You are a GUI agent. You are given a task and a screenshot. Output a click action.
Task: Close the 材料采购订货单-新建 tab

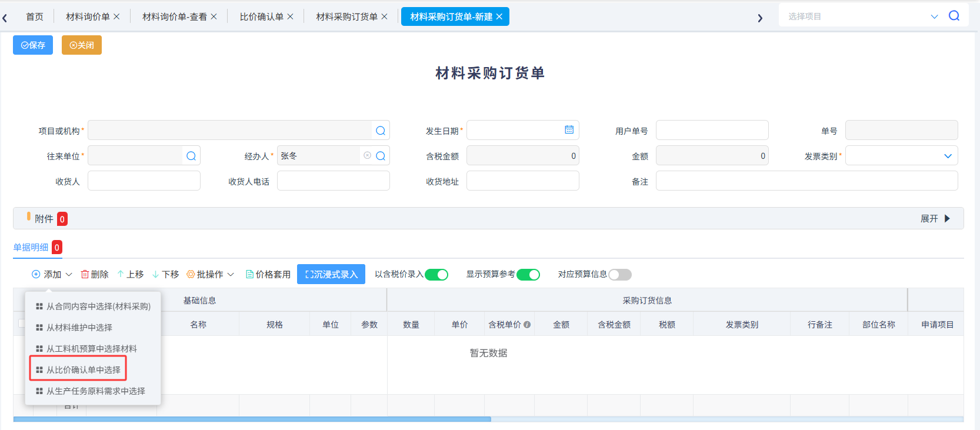pos(499,16)
